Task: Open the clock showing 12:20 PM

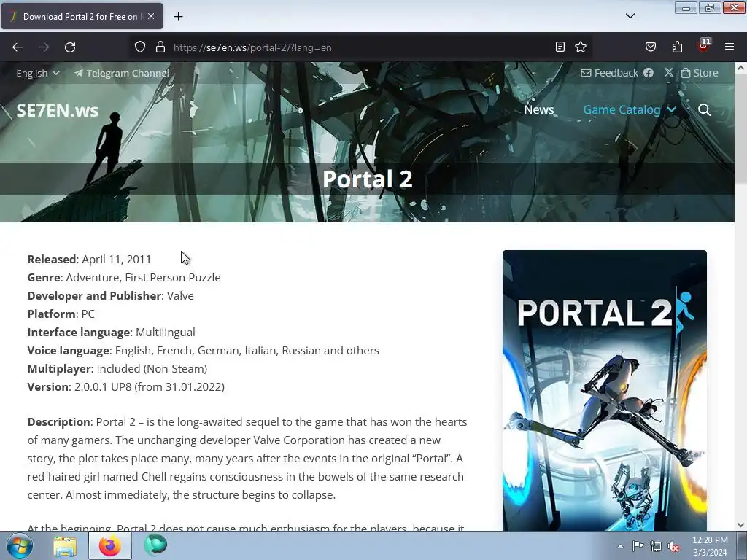Action: (x=710, y=545)
